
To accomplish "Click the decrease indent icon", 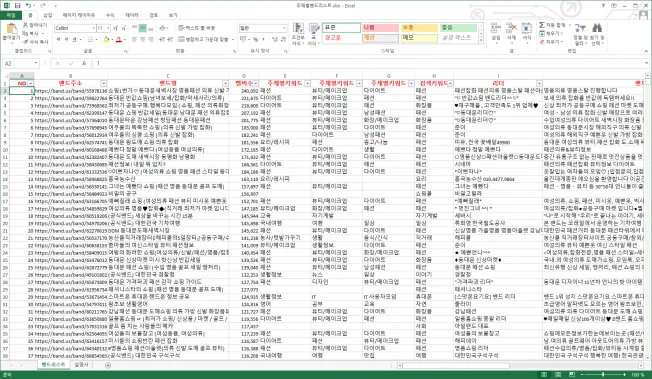I will point(163,40).
